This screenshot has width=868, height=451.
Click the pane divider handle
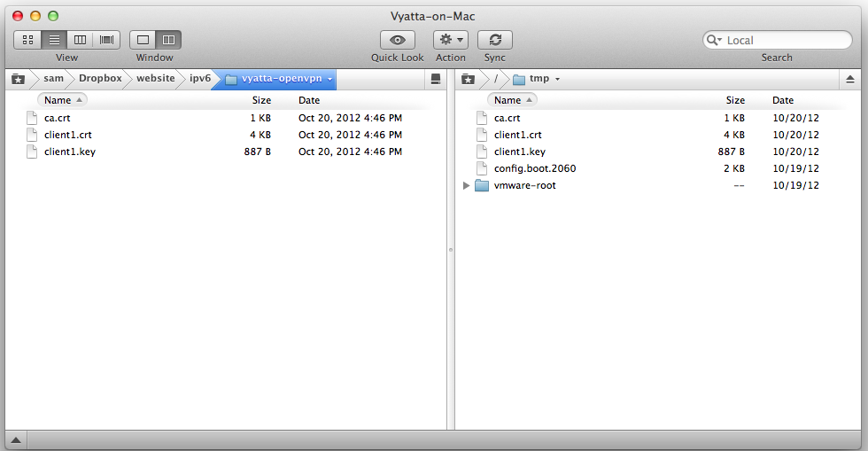(451, 250)
